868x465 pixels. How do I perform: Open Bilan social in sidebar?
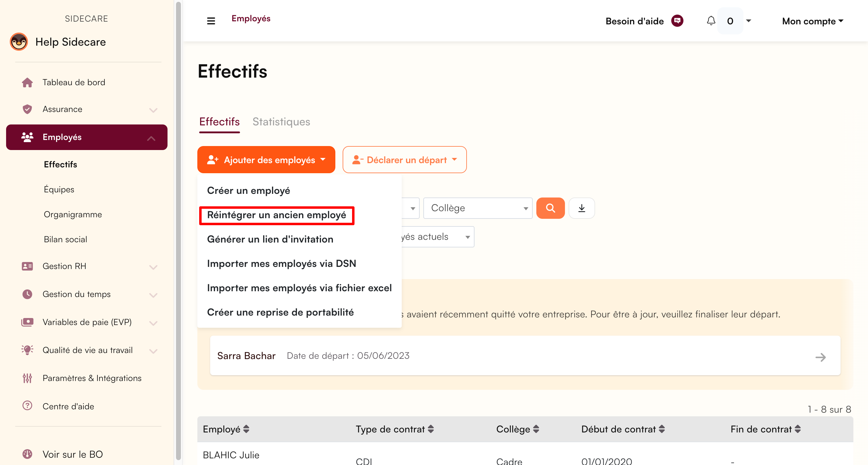[x=65, y=239]
